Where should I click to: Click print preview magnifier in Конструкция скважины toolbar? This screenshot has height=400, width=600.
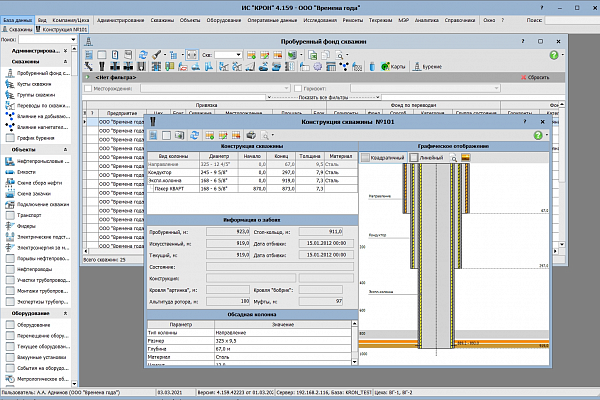(x=265, y=135)
